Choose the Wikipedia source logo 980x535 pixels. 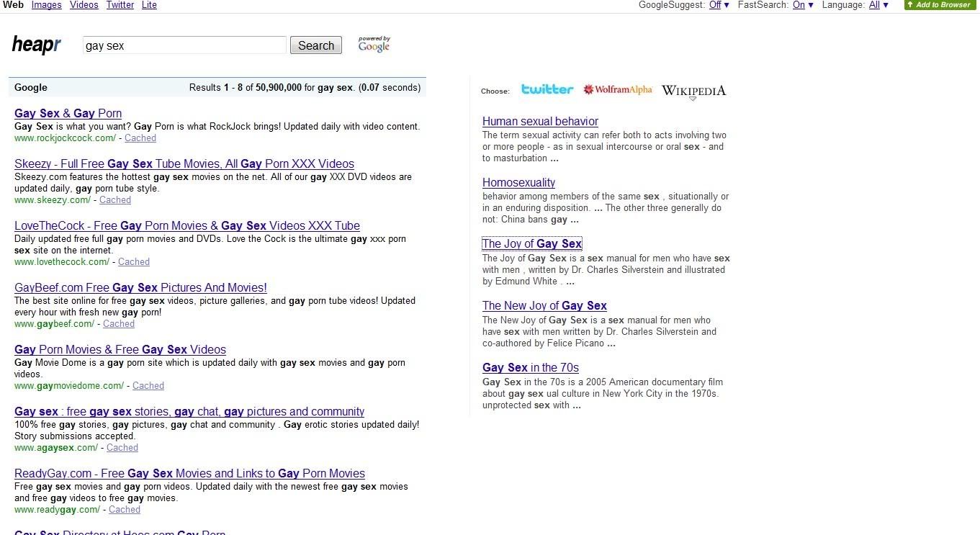coord(693,91)
